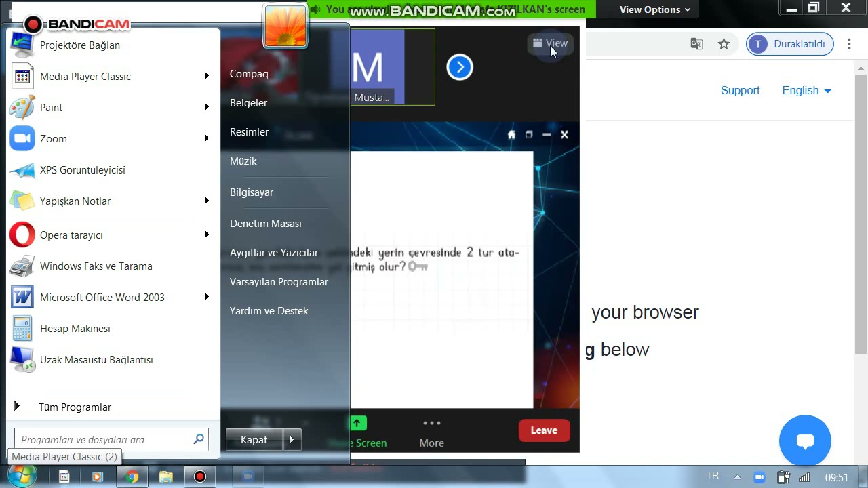
Task: Open the Kapat shutdown options arrow
Action: [x=292, y=440]
